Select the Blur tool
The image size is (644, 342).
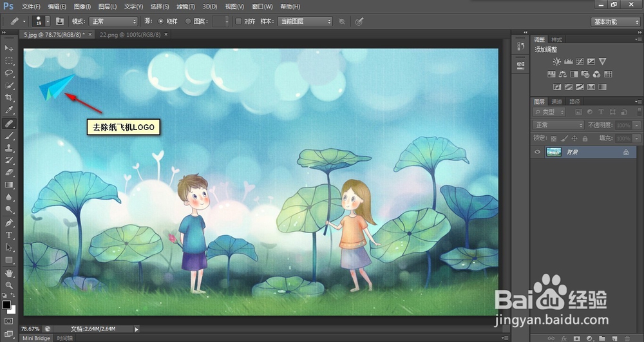point(8,197)
